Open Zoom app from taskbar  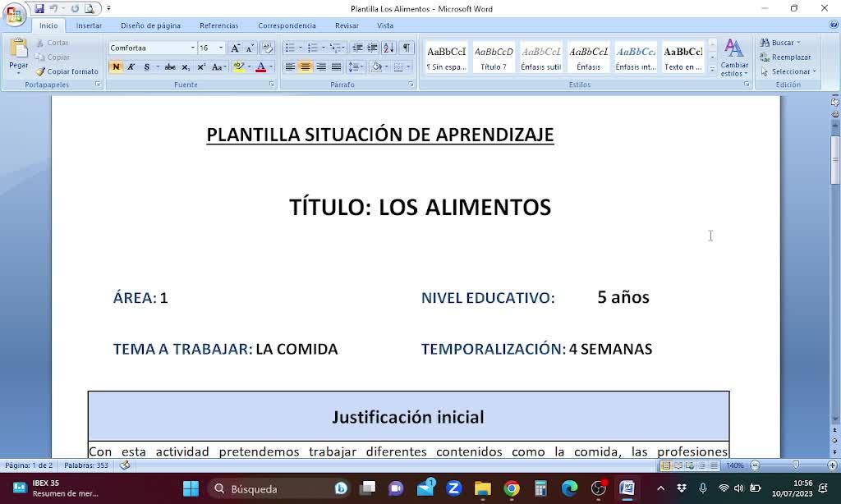click(453, 488)
